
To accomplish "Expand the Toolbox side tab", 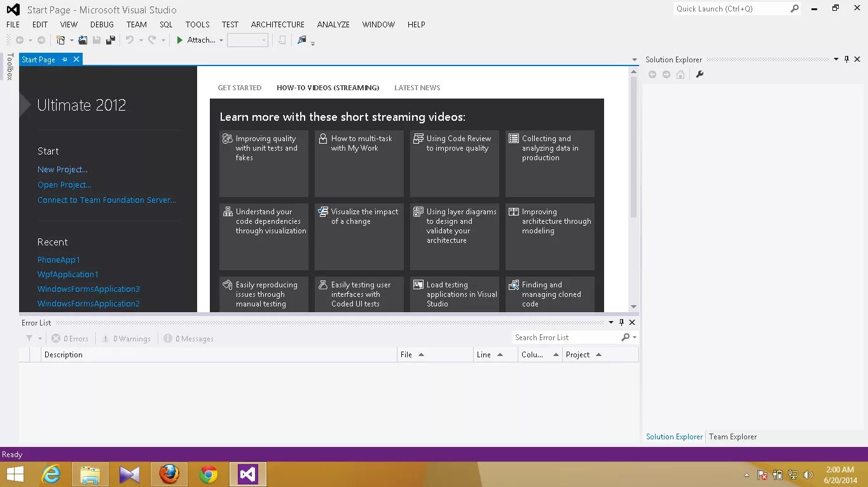I will [x=10, y=66].
